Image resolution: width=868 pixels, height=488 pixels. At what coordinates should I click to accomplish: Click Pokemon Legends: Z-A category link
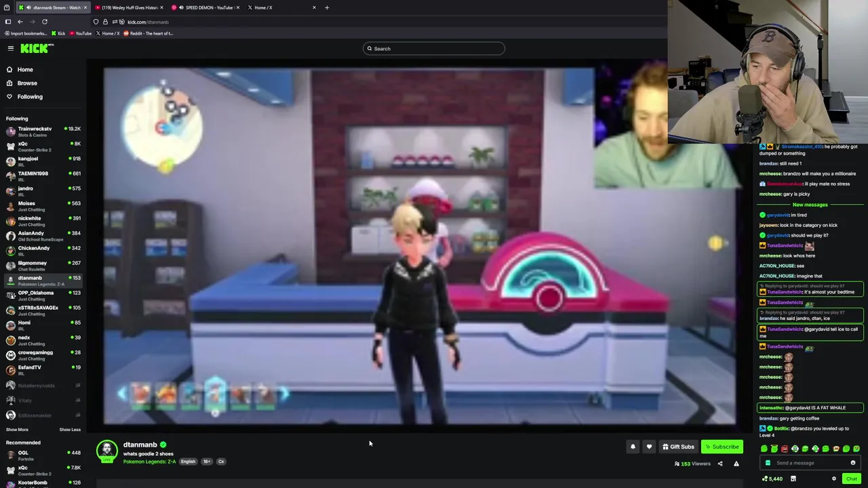point(149,462)
